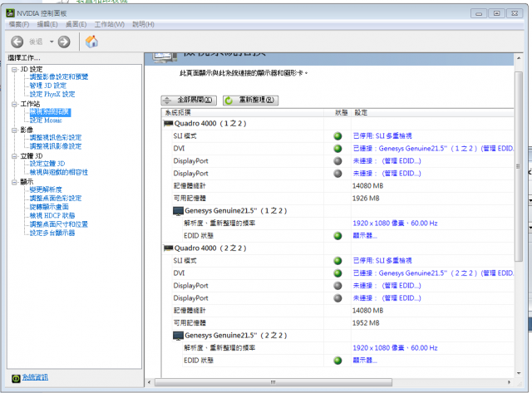The height and width of the screenshot is (393, 532).
Task: Open the Home page via house icon
Action: click(91, 42)
